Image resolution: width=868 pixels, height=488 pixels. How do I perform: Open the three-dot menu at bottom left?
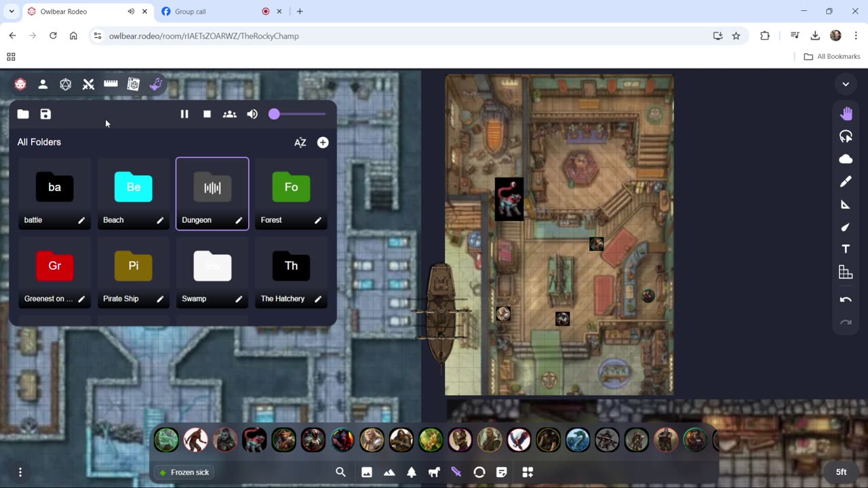coord(20,472)
